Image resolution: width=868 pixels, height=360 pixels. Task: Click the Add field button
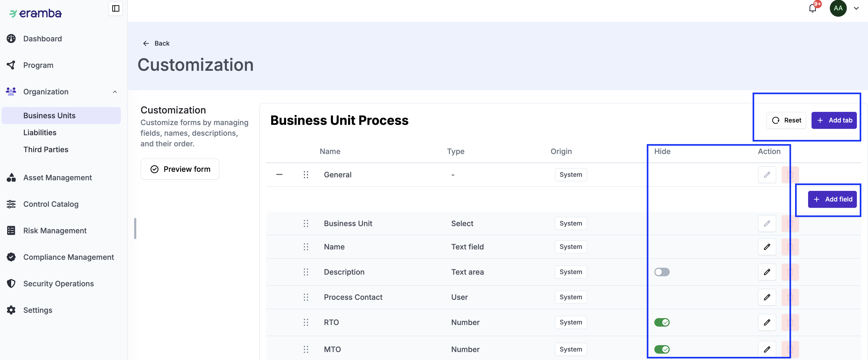click(x=832, y=199)
